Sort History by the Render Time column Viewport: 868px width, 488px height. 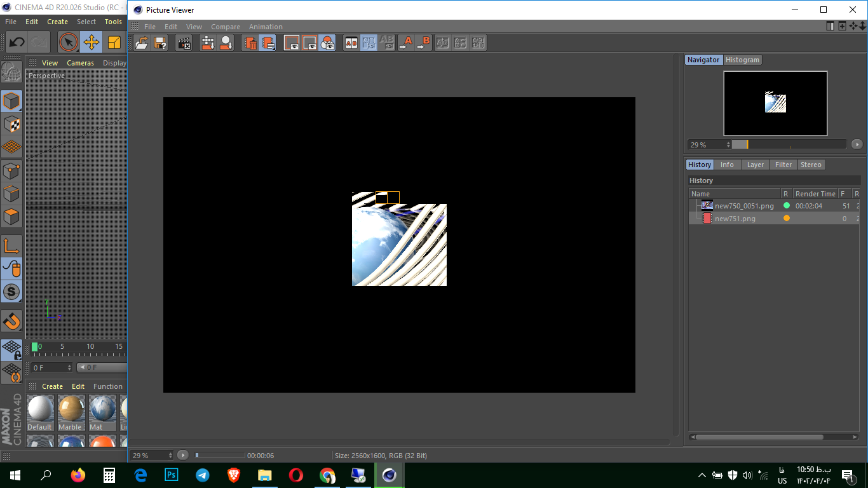coord(815,193)
